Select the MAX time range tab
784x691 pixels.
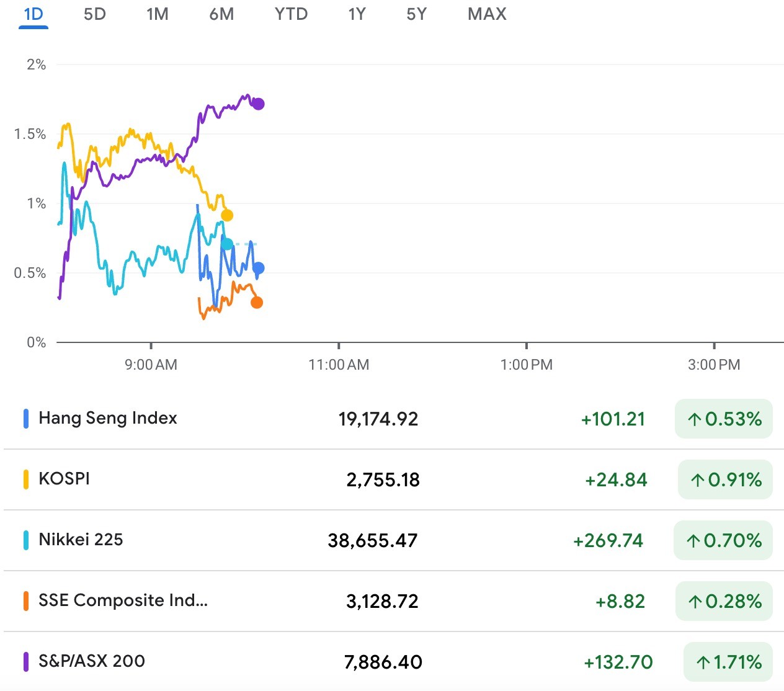[487, 14]
